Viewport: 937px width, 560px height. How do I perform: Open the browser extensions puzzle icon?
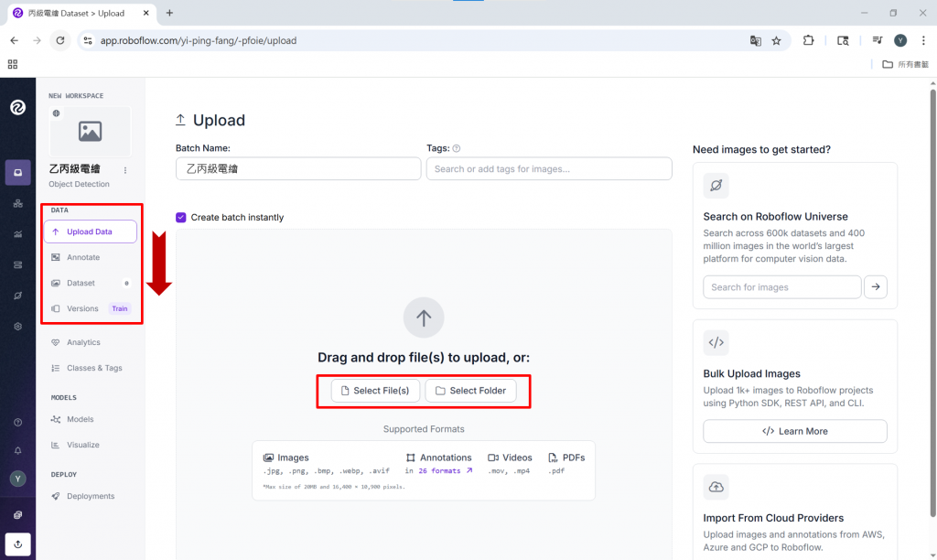[x=809, y=40]
